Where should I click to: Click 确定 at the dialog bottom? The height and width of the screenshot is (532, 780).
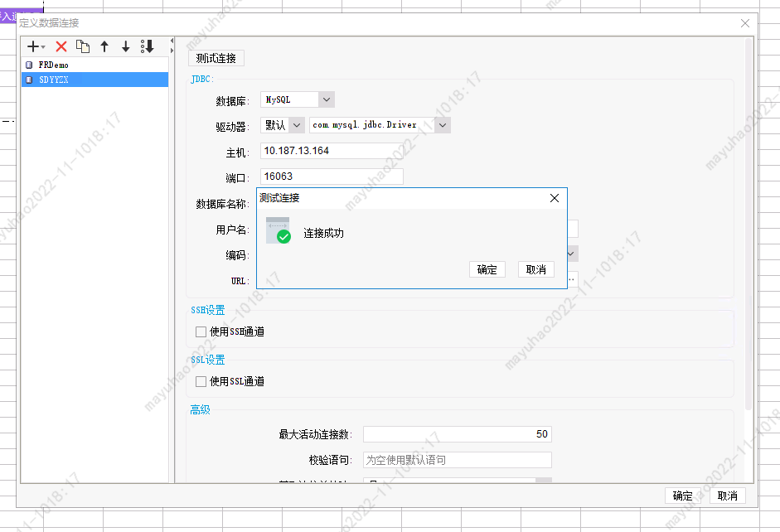coord(682,496)
